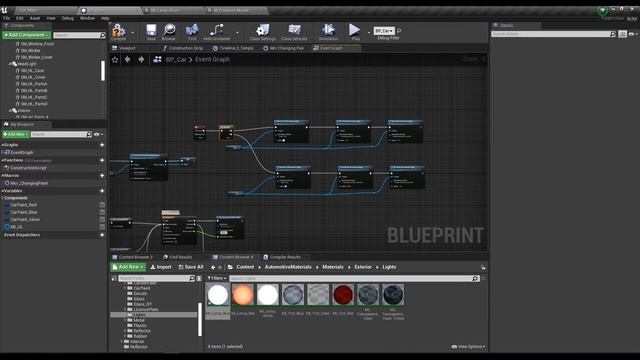Bookmark graph with the star icon
Viewport: 640px width, 360px height.
tap(115, 60)
